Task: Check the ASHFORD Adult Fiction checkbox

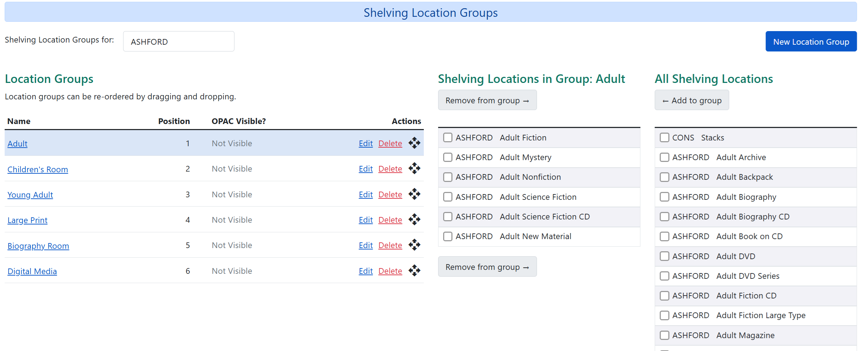Action: tap(448, 137)
